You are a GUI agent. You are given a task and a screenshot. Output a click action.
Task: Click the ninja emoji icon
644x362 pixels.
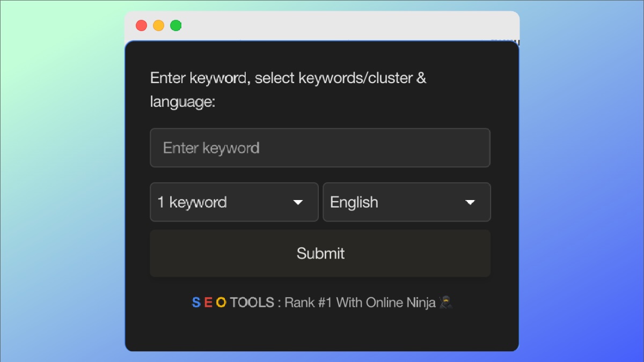click(445, 302)
